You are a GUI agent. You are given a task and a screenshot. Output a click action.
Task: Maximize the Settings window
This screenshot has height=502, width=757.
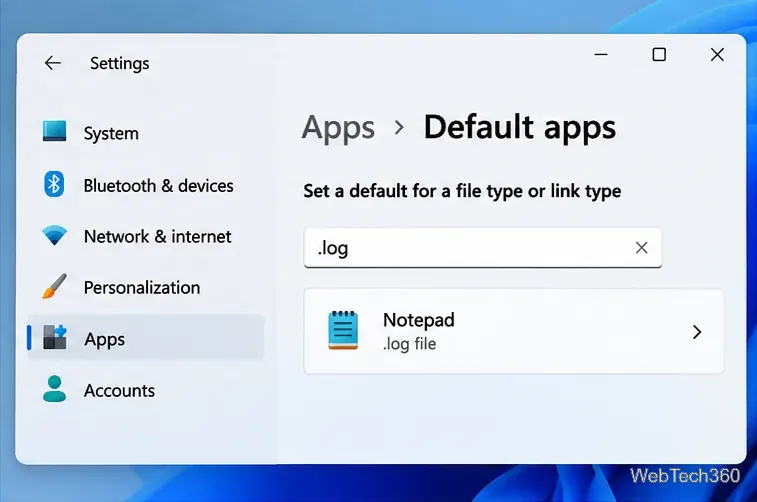[x=659, y=55]
